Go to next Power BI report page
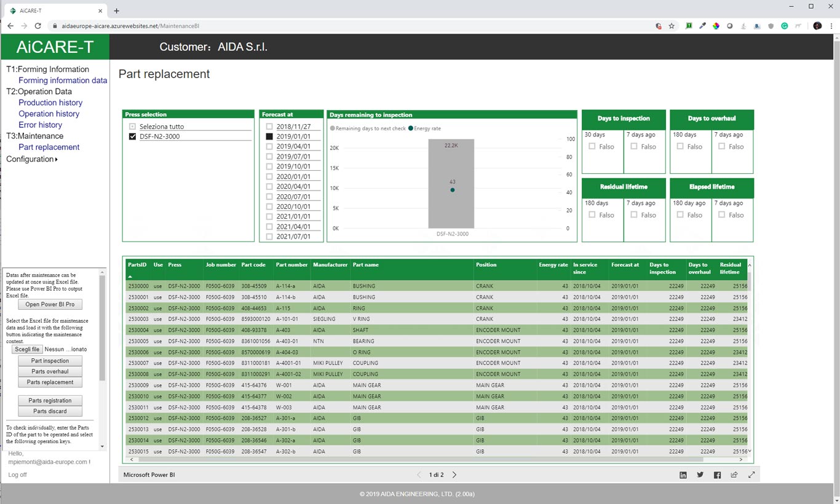The height and width of the screenshot is (504, 840). click(454, 475)
